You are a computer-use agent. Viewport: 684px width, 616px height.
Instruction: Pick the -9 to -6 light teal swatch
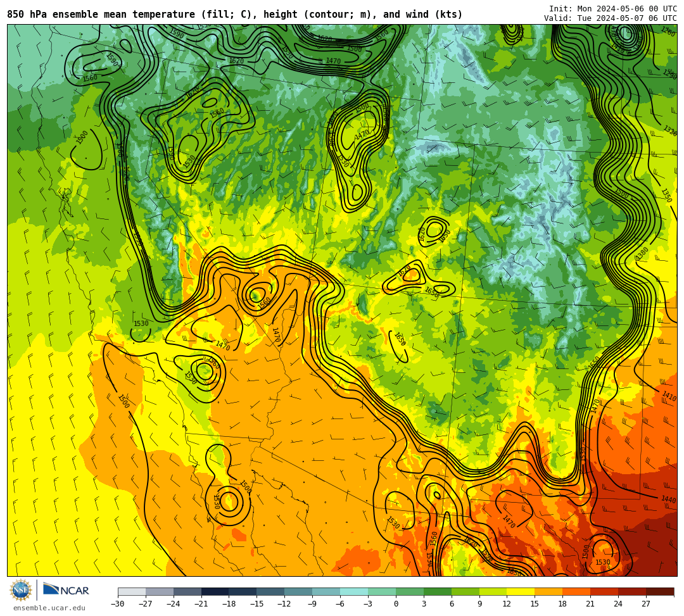pos(326,591)
